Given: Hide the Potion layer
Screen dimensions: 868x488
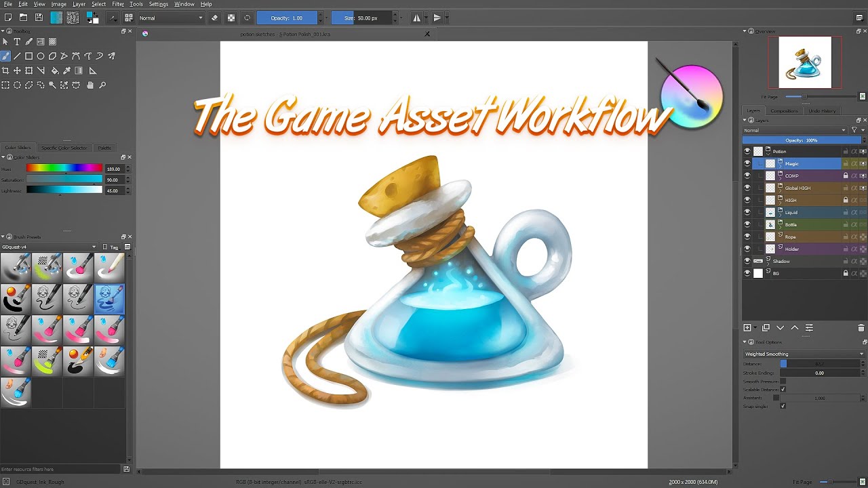Looking at the screenshot, I should 748,150.
